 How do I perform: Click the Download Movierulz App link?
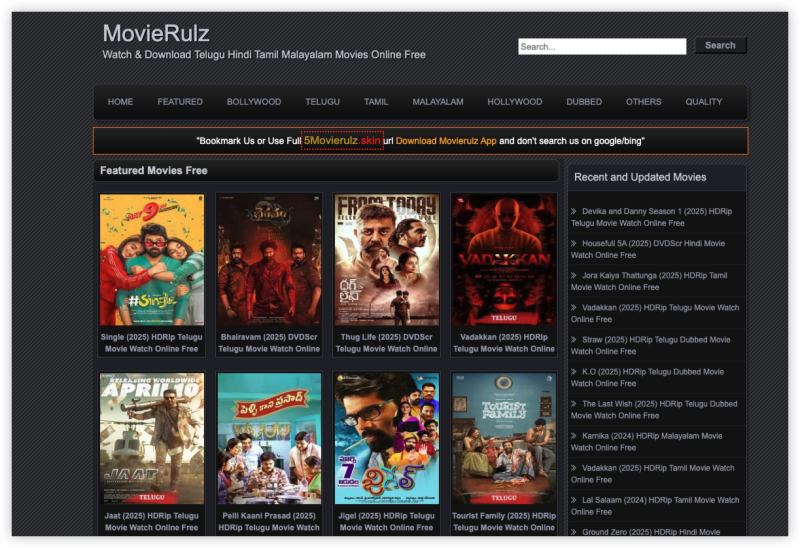coord(446,141)
